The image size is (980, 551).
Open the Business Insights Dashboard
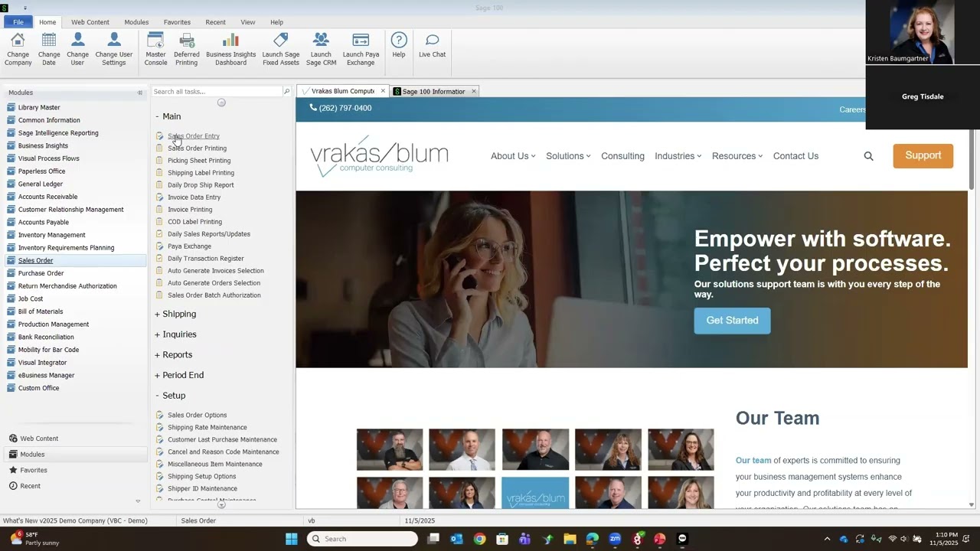point(230,49)
